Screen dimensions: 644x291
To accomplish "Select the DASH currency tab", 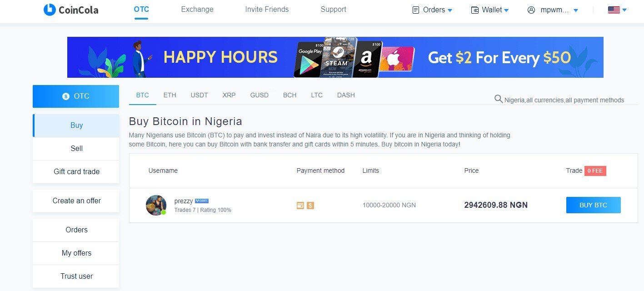I will coord(346,95).
